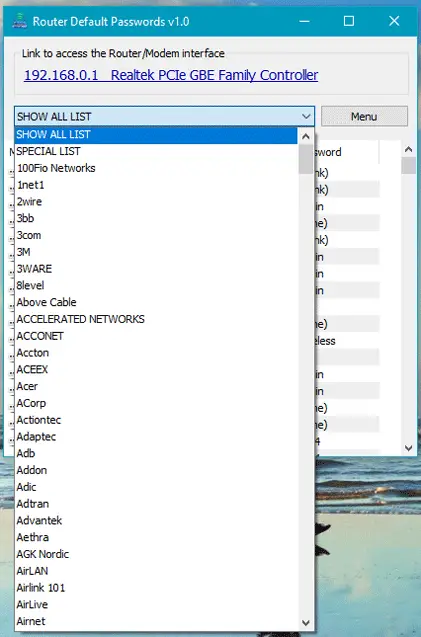421x637 pixels.
Task: Choose 1net1 from the list
Action: tap(156, 185)
